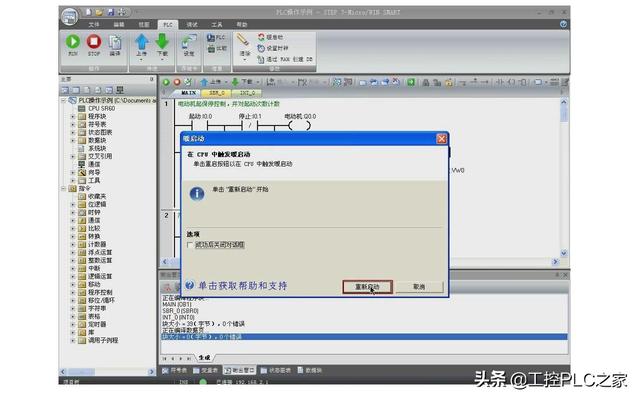Image resolution: width=640 pixels, height=400 pixels.
Task: Click the blue help question mark in dialog
Action: [x=189, y=285]
